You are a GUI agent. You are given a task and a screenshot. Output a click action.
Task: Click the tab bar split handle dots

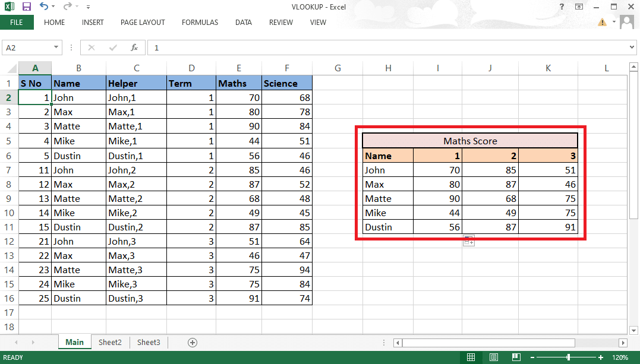click(x=384, y=343)
